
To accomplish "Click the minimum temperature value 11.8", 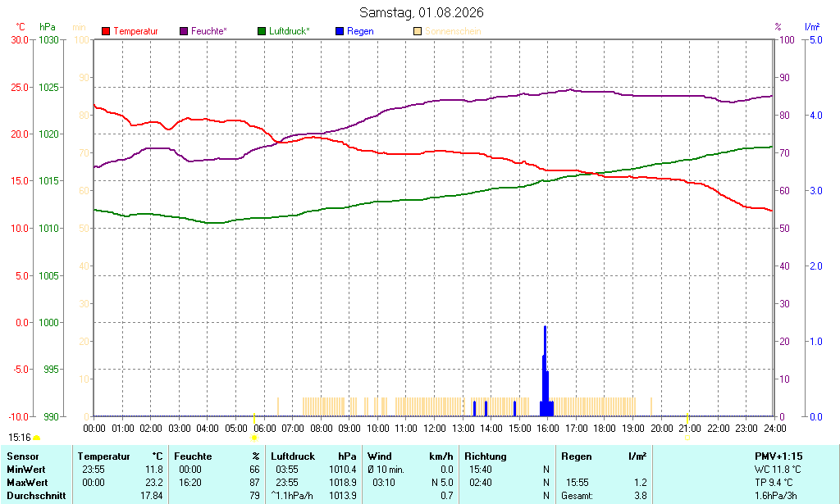I will click(154, 470).
